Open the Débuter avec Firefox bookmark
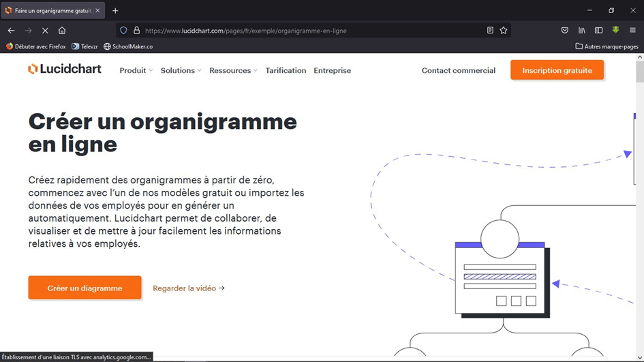This screenshot has width=644, height=362. pyautogui.click(x=35, y=46)
